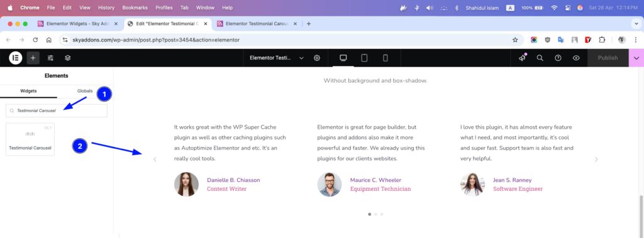Click the Elements panel heading
This screenshot has height=238, width=644.
56,75
